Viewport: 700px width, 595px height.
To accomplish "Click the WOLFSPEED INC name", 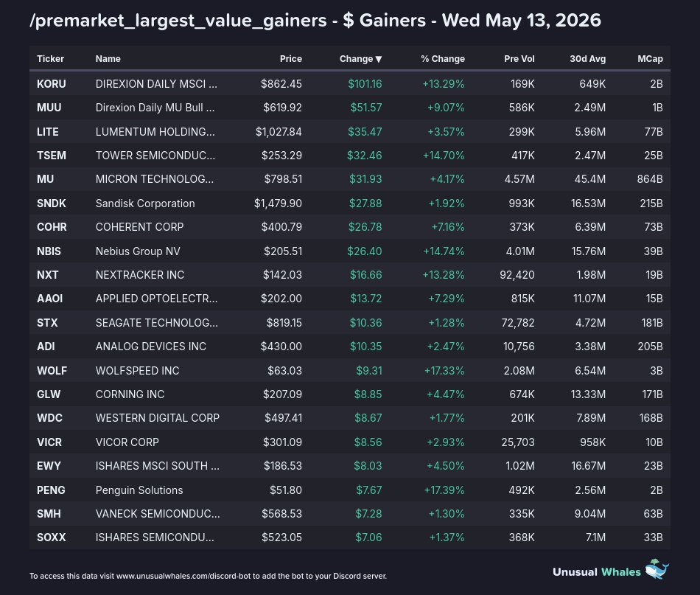I will [x=138, y=370].
